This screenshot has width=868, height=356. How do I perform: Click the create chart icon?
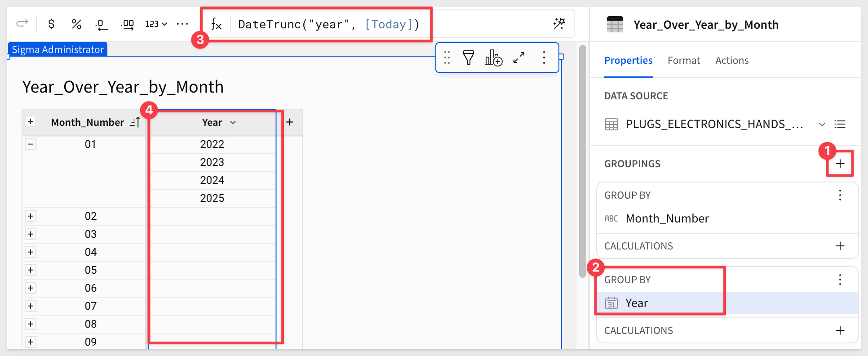[x=493, y=58]
